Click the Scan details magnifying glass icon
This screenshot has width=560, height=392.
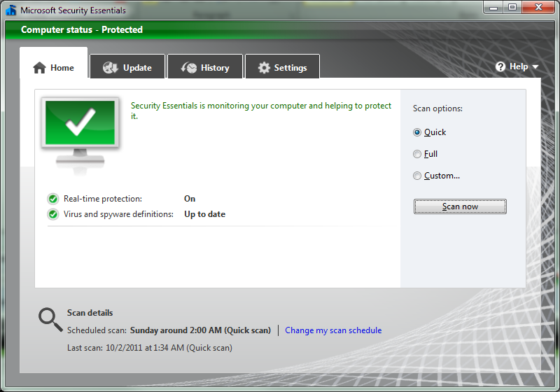pyautogui.click(x=50, y=319)
